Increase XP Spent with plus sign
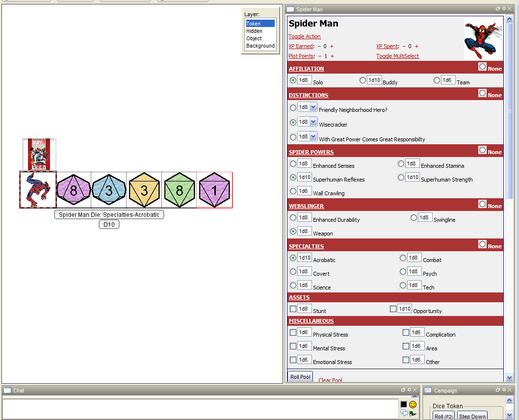The image size is (519, 420). click(x=416, y=46)
